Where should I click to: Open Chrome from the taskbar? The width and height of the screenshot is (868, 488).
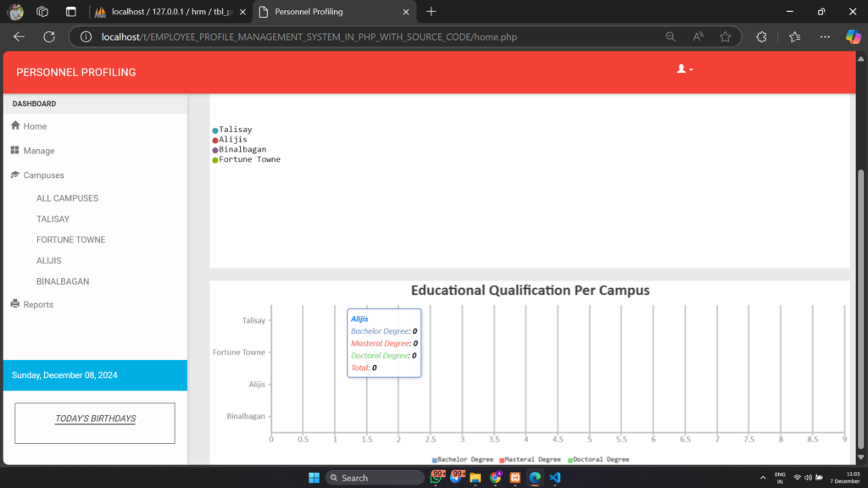[495, 478]
